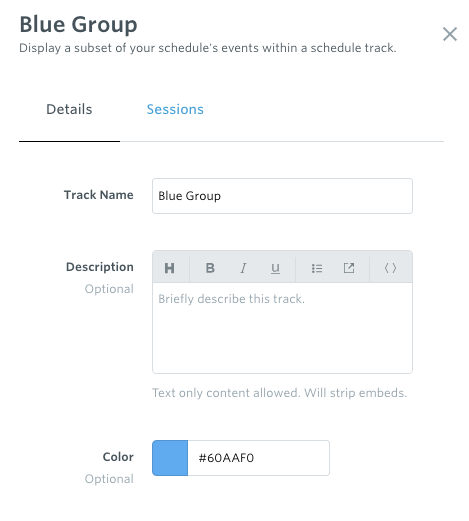
Task: Toggle underline formatting in description toolbar
Action: pos(275,268)
